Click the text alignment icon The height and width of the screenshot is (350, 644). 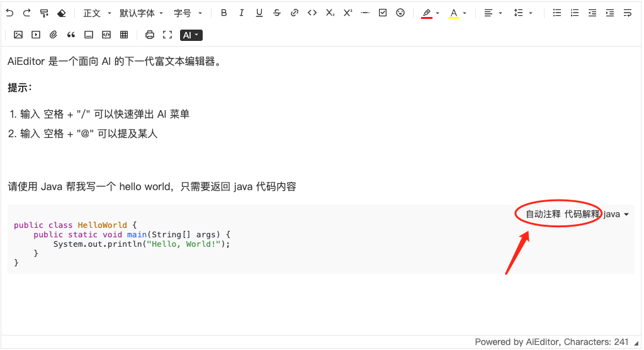(x=489, y=13)
